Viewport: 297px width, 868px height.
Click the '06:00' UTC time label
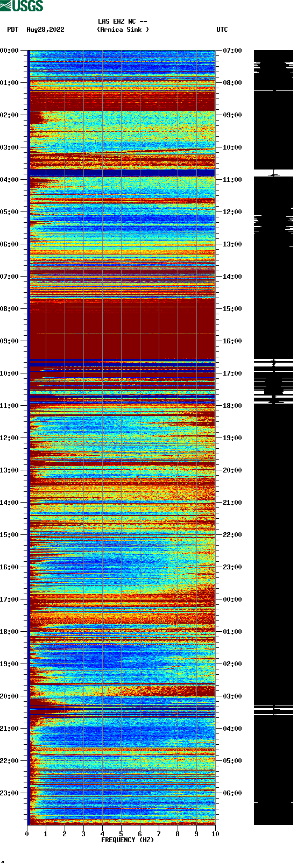click(232, 793)
